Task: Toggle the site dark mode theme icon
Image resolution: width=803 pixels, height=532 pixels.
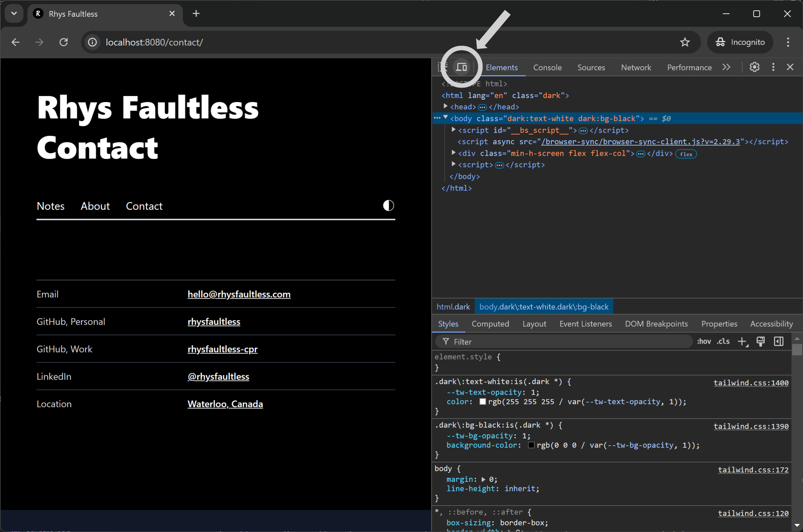Action: pos(388,206)
